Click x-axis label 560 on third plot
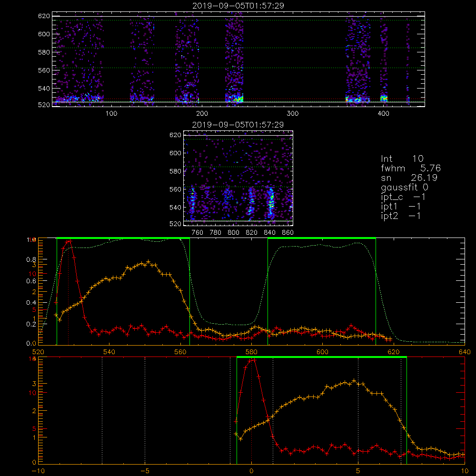476x476 pixels. click(180, 352)
